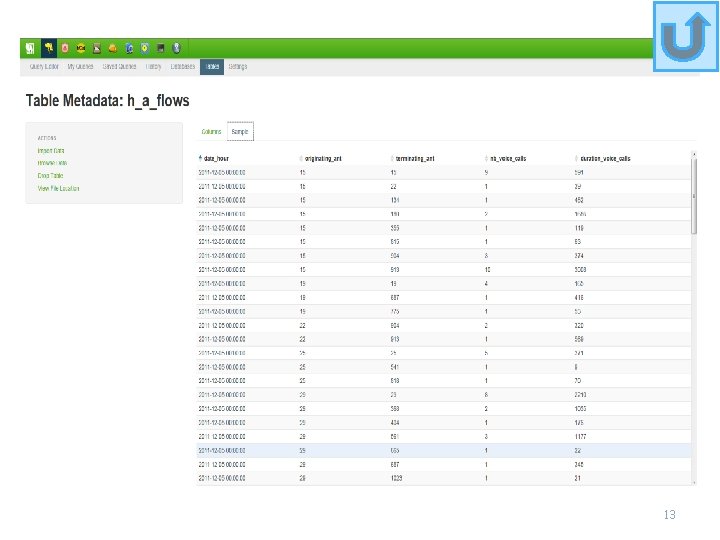Click the duration_voice_calls column header text

coord(605,158)
